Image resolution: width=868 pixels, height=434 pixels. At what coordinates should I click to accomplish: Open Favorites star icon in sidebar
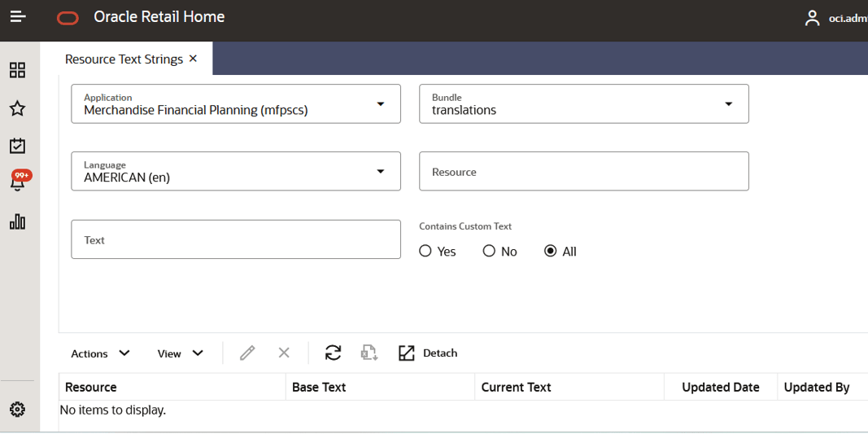tap(18, 108)
